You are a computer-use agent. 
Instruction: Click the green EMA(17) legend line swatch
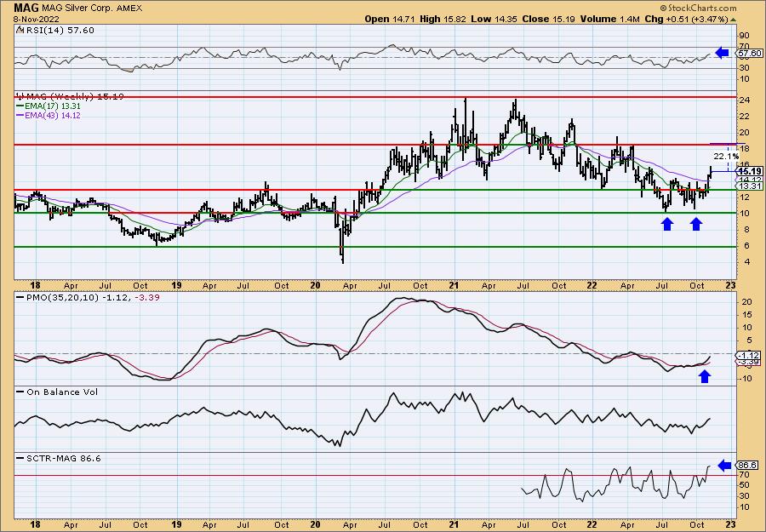coord(20,106)
